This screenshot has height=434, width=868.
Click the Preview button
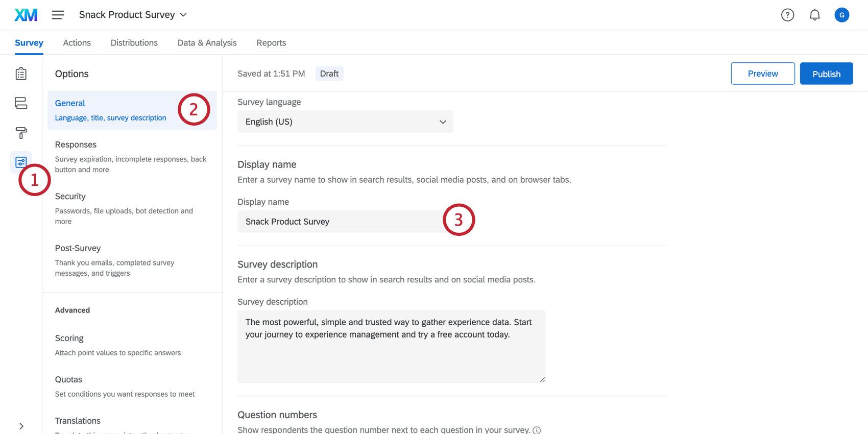point(762,74)
